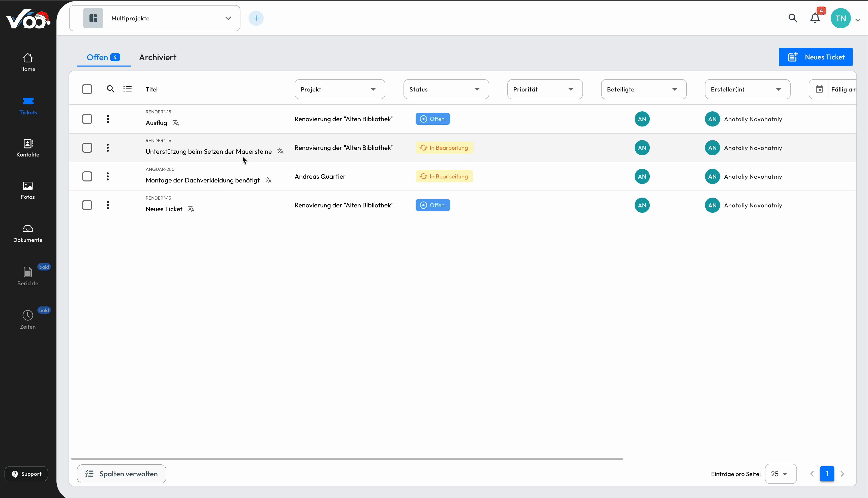
Task: Check the Ausflug ticket row
Action: [87, 119]
